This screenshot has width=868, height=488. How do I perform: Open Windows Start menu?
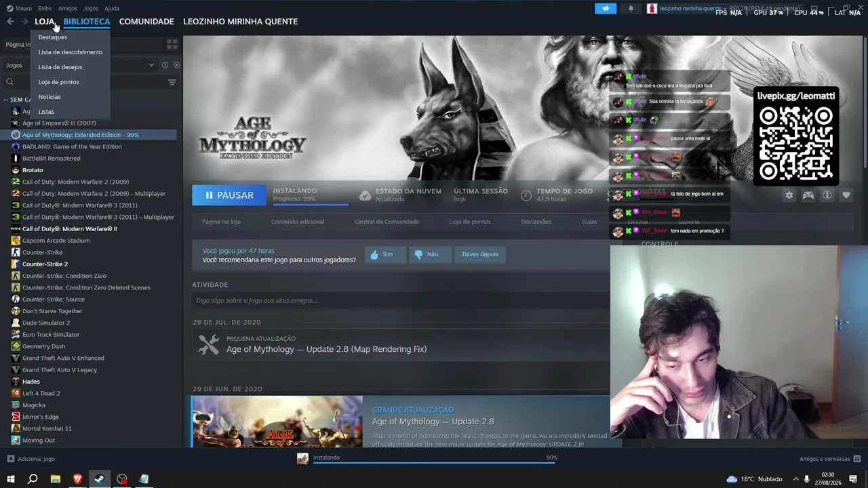pyautogui.click(x=10, y=479)
